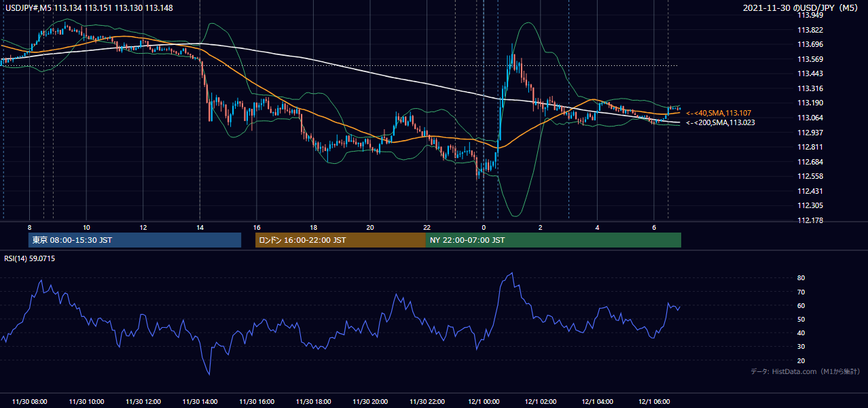
Task: Click hour label 14 under price chart
Action: 200,227
